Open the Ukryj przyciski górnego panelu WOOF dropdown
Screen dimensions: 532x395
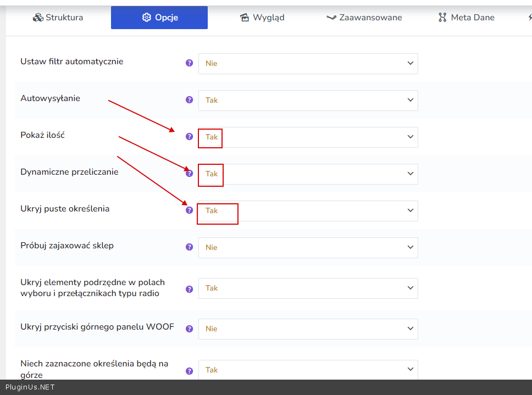[308, 329]
